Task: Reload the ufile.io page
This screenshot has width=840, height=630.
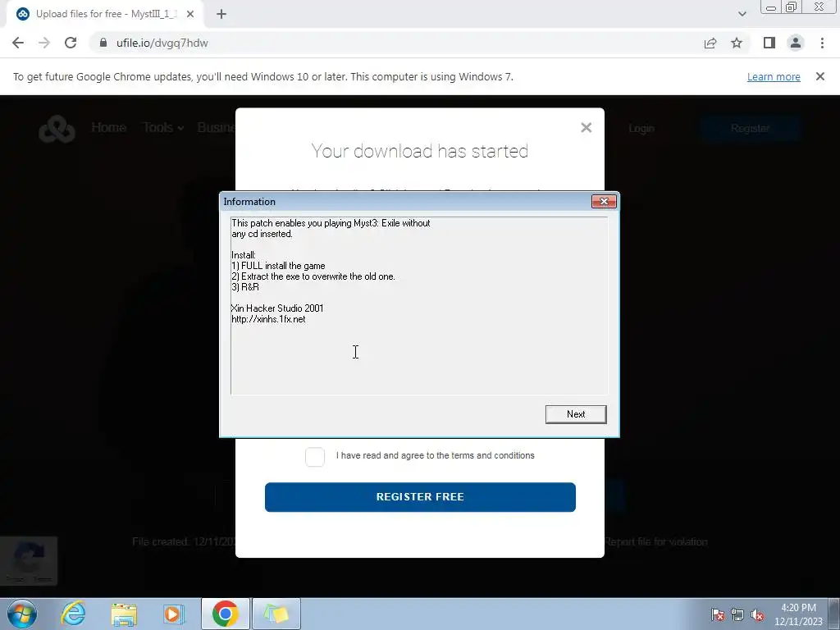Action: pyautogui.click(x=71, y=43)
